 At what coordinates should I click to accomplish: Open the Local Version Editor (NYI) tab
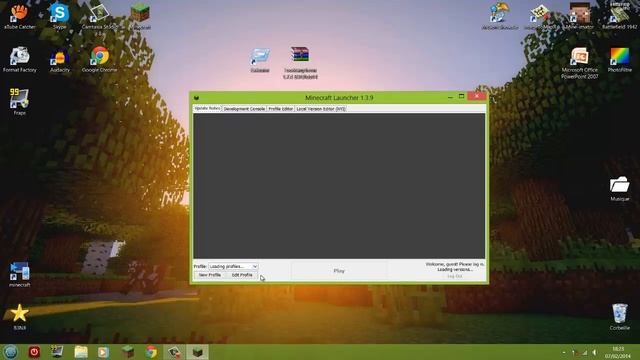[x=321, y=109]
